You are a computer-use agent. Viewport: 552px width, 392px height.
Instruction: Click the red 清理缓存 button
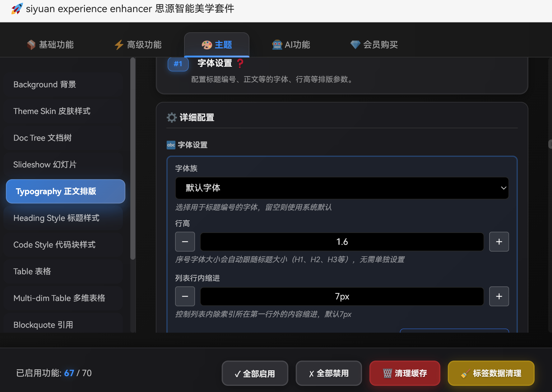coord(405,373)
